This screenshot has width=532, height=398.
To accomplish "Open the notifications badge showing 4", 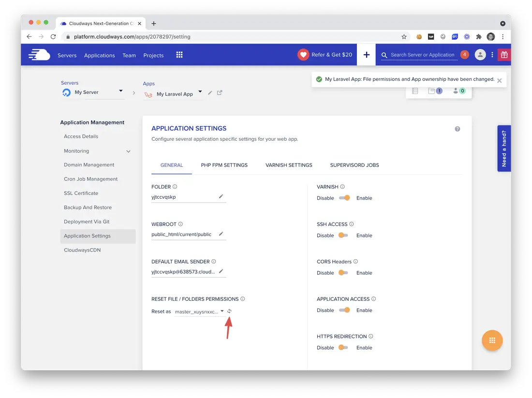I will (464, 55).
